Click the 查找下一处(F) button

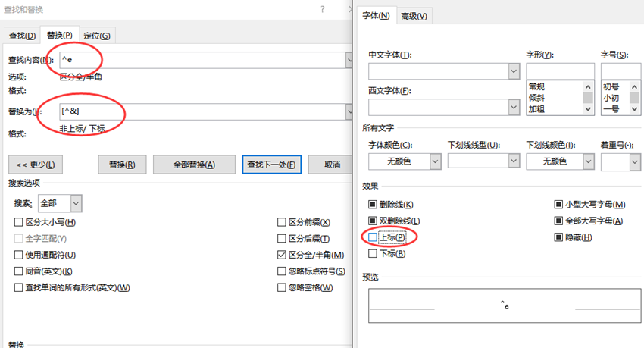[271, 165]
